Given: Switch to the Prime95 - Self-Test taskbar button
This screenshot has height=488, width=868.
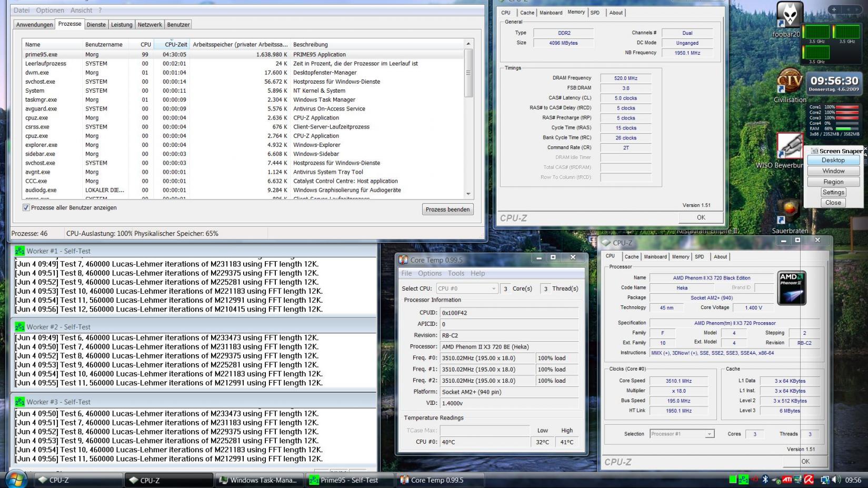Looking at the screenshot, I should (350, 480).
